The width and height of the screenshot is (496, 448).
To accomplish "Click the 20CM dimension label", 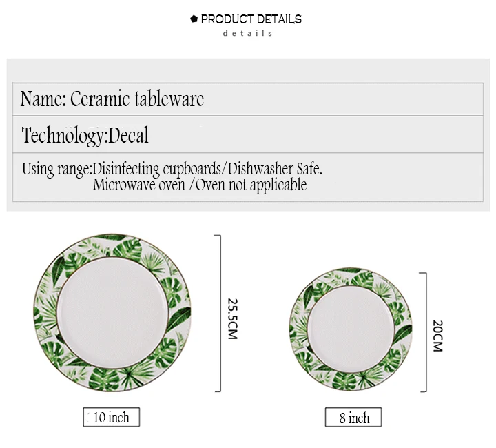I will coord(437,336).
